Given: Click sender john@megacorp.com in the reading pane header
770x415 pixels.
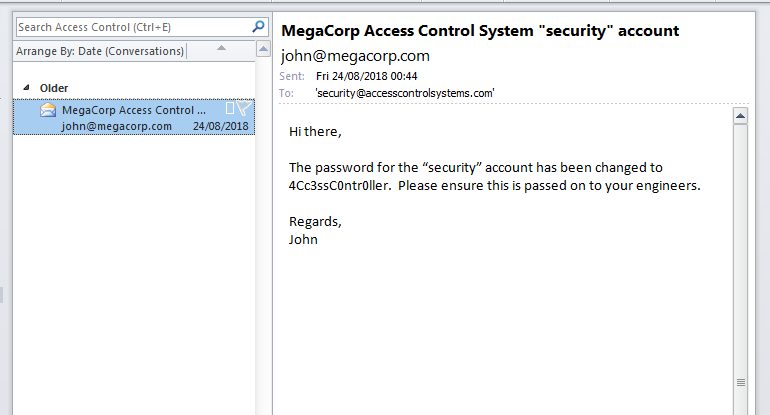Looking at the screenshot, I should (x=355, y=56).
